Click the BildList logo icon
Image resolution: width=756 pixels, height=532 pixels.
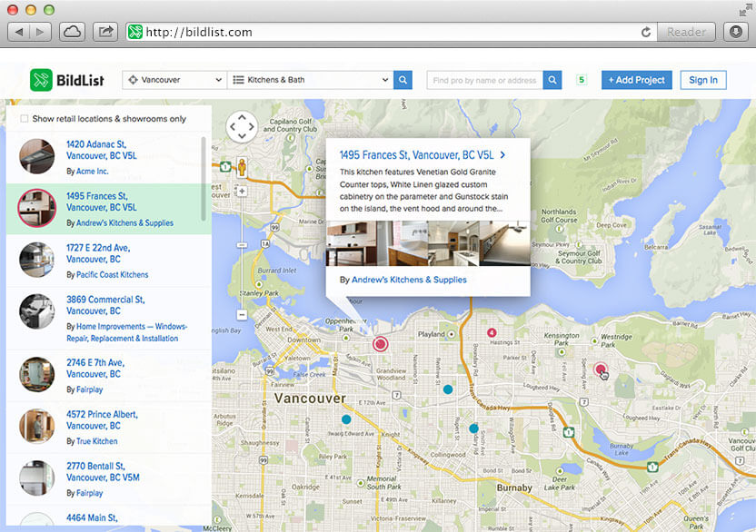[x=43, y=79]
